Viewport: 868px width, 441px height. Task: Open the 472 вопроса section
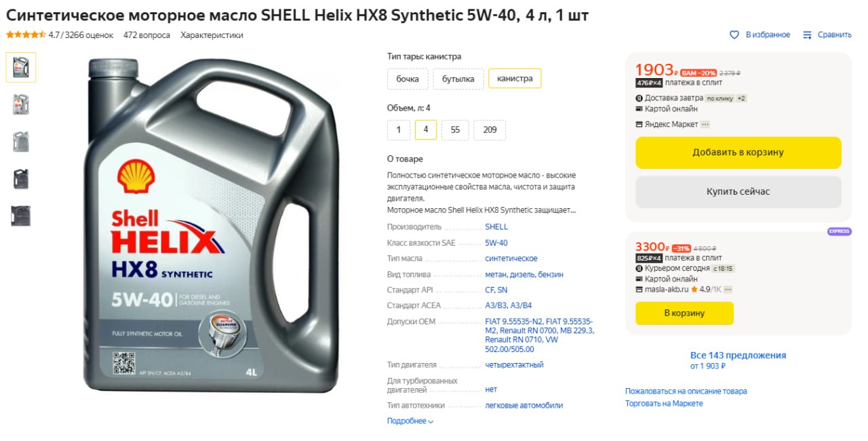[146, 35]
